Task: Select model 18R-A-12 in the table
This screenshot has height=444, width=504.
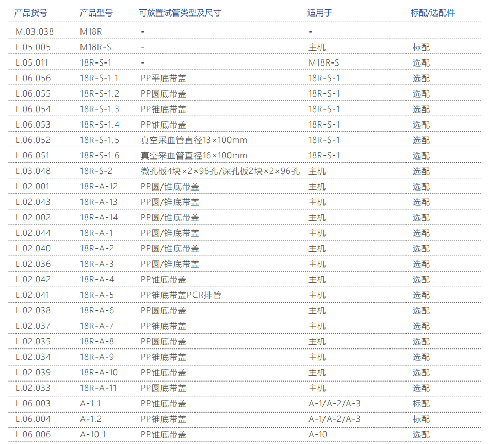Action: (99, 186)
